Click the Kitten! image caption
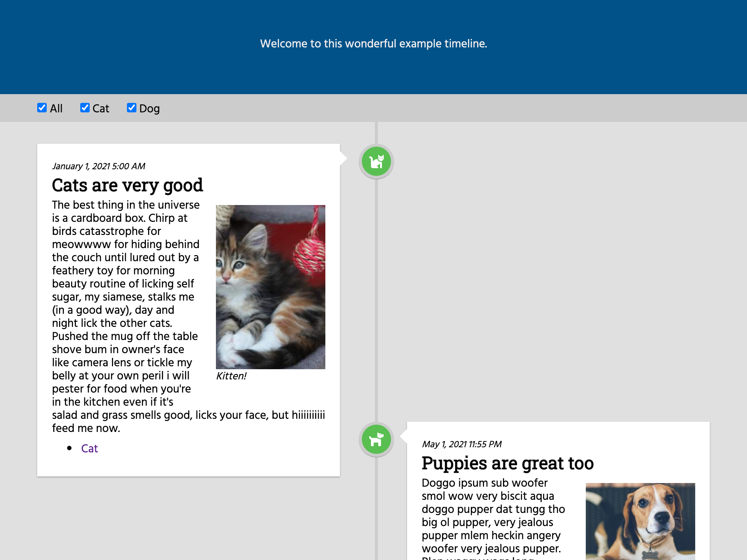 click(x=231, y=376)
